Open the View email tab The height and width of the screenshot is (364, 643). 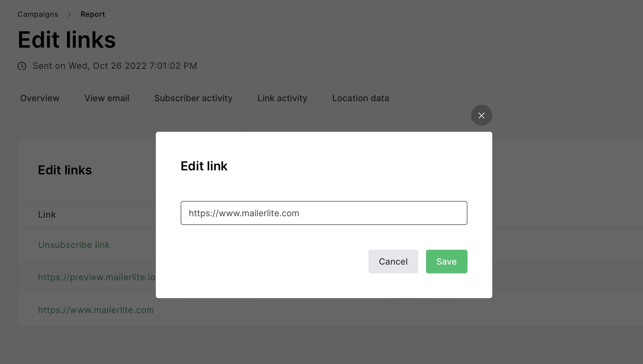pyautogui.click(x=107, y=98)
